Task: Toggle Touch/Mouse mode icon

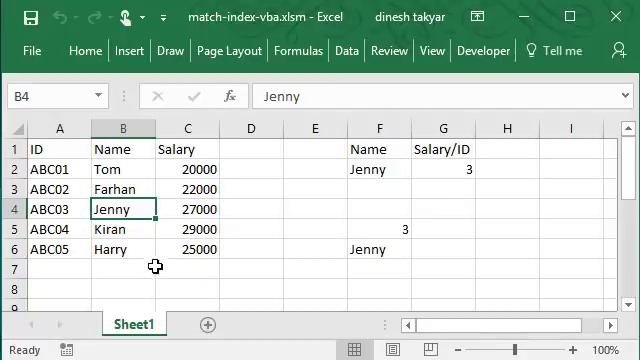Action: tap(125, 18)
